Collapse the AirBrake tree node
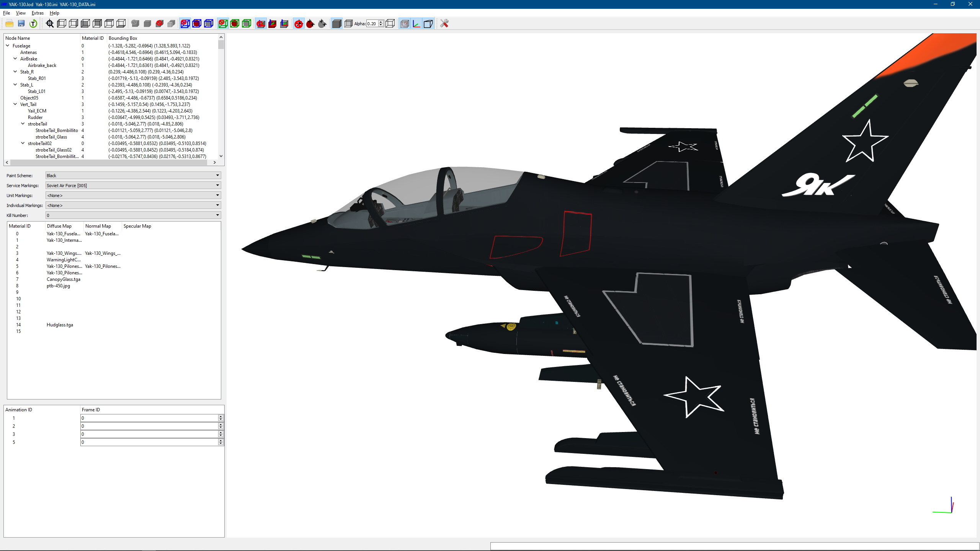Viewport: 980px width, 551px height. coord(15,59)
